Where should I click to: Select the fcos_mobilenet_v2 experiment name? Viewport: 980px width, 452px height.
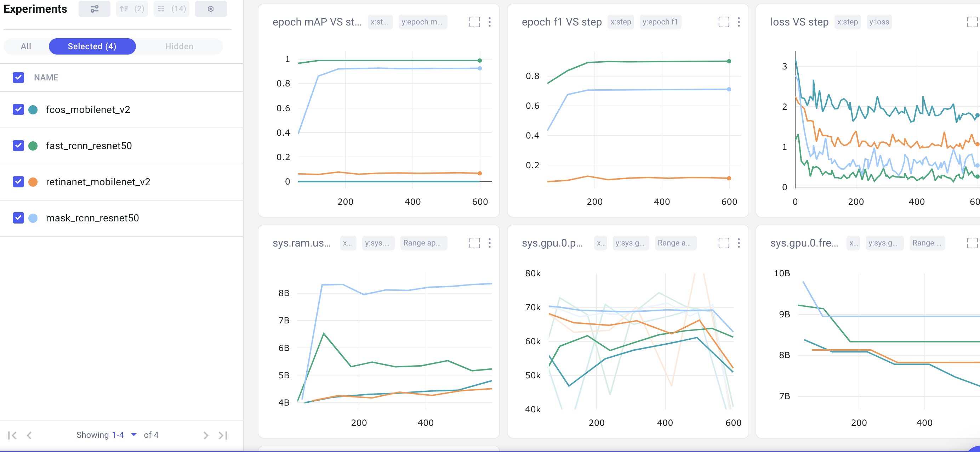88,110
